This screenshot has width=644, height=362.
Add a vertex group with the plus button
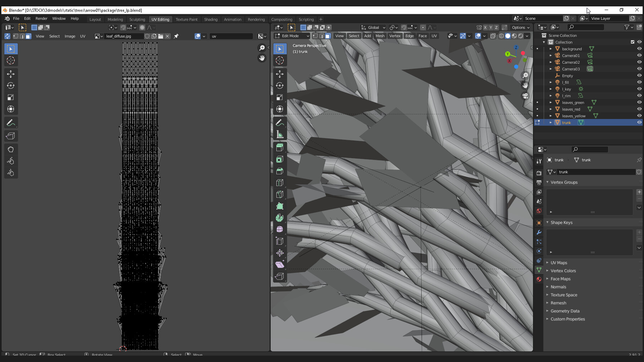coord(639,192)
